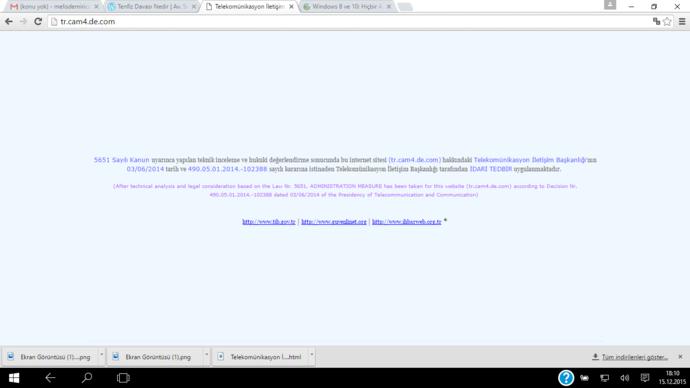Image resolution: width=690 pixels, height=388 pixels.
Task: Click the İDARİ TEDBİR text
Action: 491,169
